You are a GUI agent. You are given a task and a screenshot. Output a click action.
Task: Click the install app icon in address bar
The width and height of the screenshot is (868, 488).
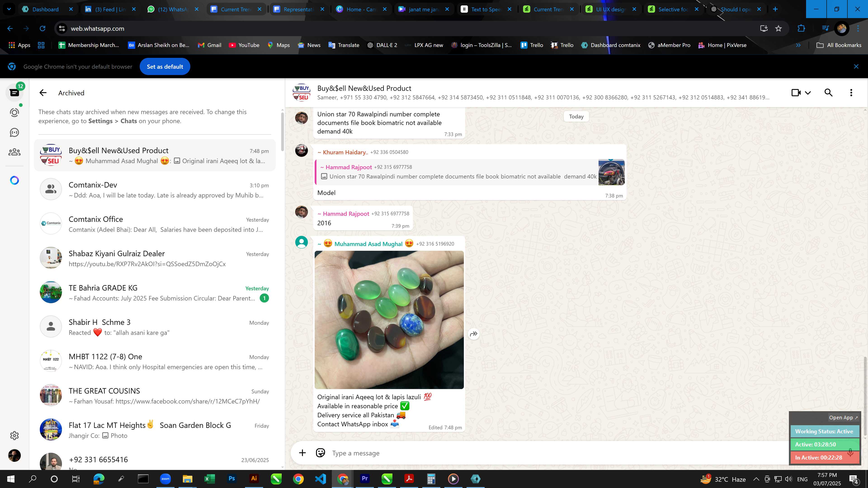pos(764,29)
